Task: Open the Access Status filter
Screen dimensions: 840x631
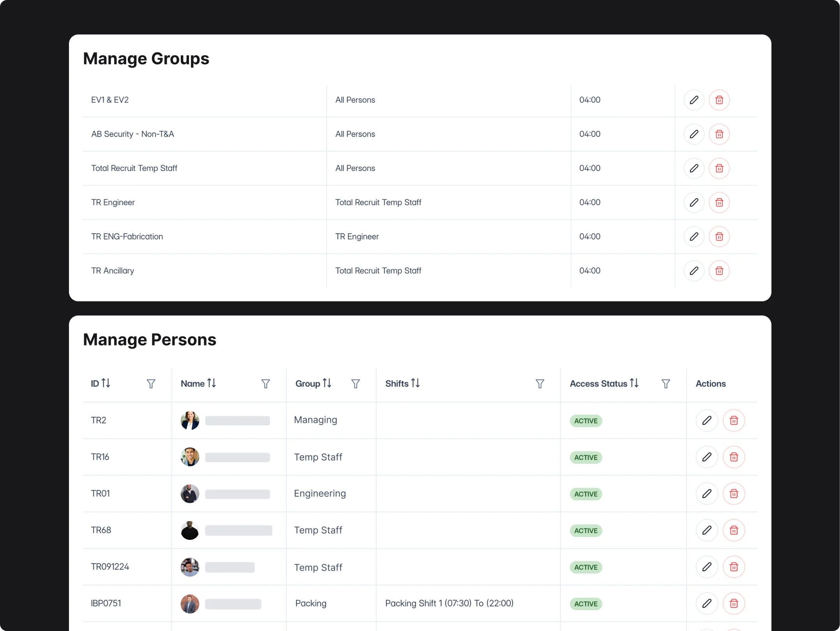Action: click(x=666, y=384)
